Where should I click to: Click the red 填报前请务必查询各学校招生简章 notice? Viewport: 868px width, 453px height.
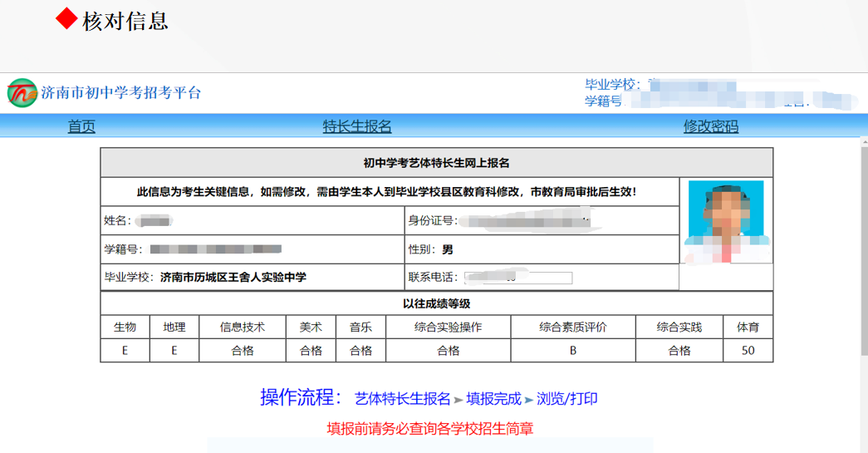tap(430, 429)
